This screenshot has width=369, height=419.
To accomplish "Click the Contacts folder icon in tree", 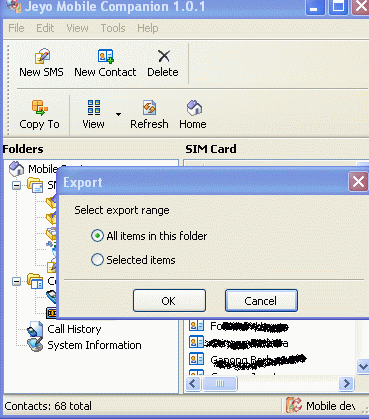I will 35,281.
